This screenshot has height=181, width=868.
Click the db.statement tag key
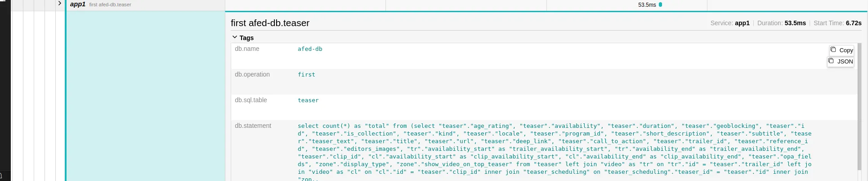(x=253, y=126)
